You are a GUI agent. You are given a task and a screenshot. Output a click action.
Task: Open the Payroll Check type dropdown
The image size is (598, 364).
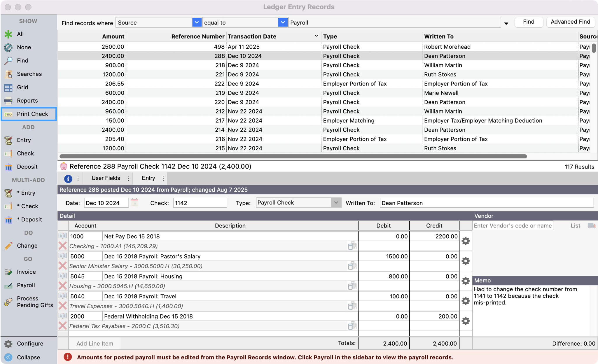point(336,202)
